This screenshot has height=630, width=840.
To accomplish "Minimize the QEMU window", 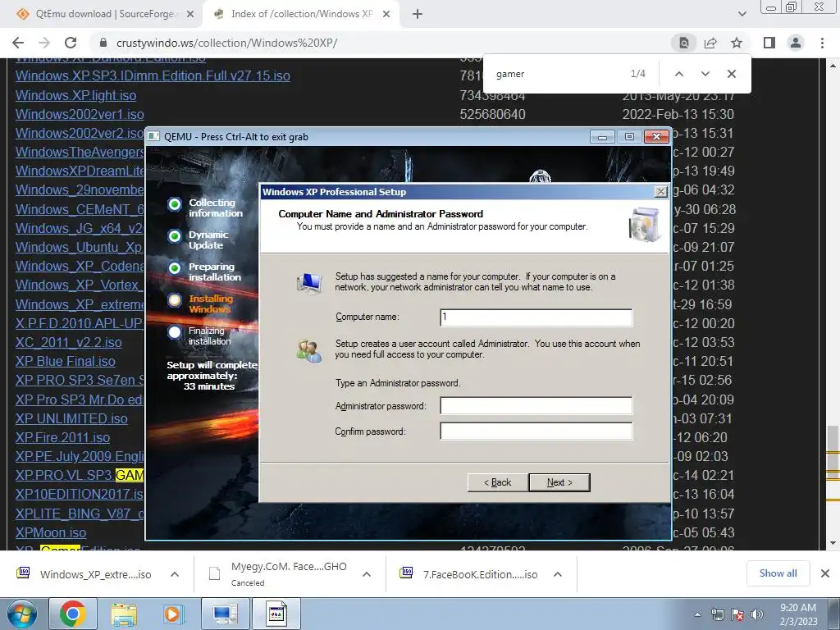I will tap(602, 137).
